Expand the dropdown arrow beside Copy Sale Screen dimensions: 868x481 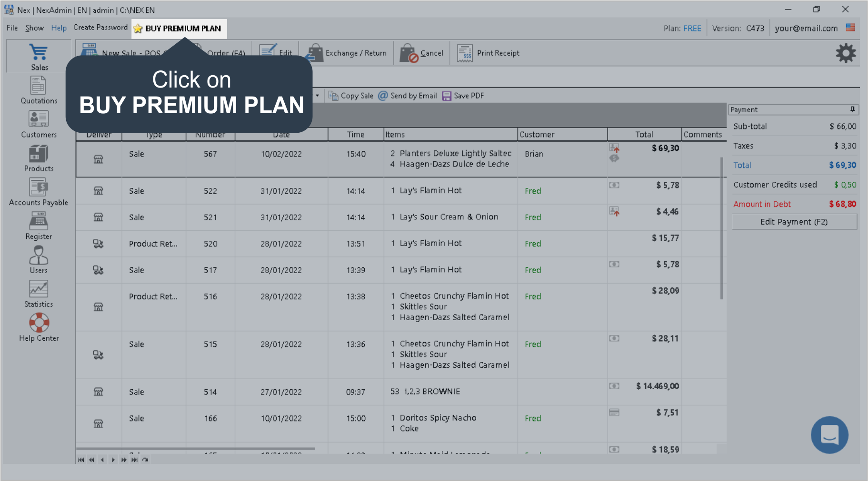click(x=317, y=96)
